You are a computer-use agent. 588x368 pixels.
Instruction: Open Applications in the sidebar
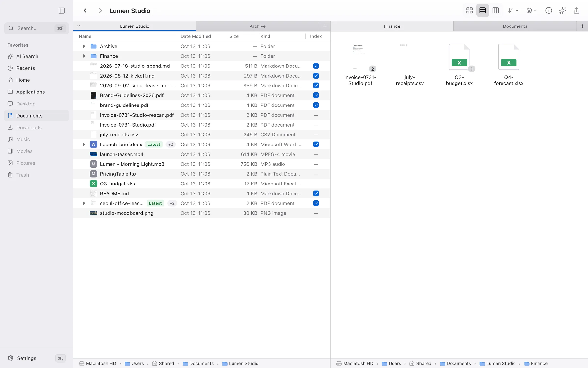[x=37, y=92]
